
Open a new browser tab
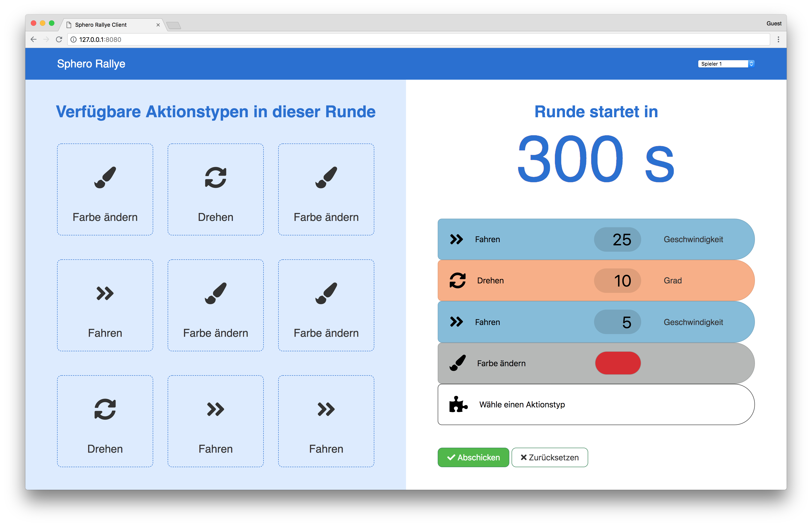pyautogui.click(x=174, y=25)
